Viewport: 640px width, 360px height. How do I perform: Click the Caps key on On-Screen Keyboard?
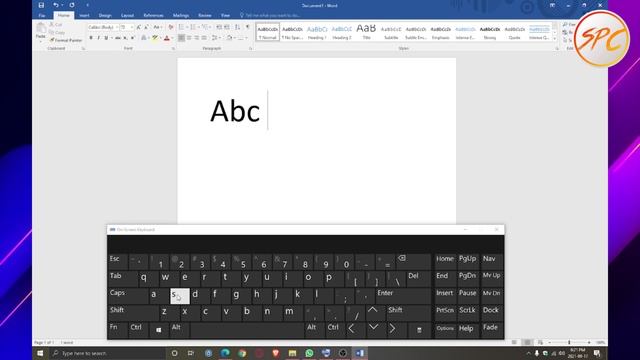pyautogui.click(x=128, y=296)
